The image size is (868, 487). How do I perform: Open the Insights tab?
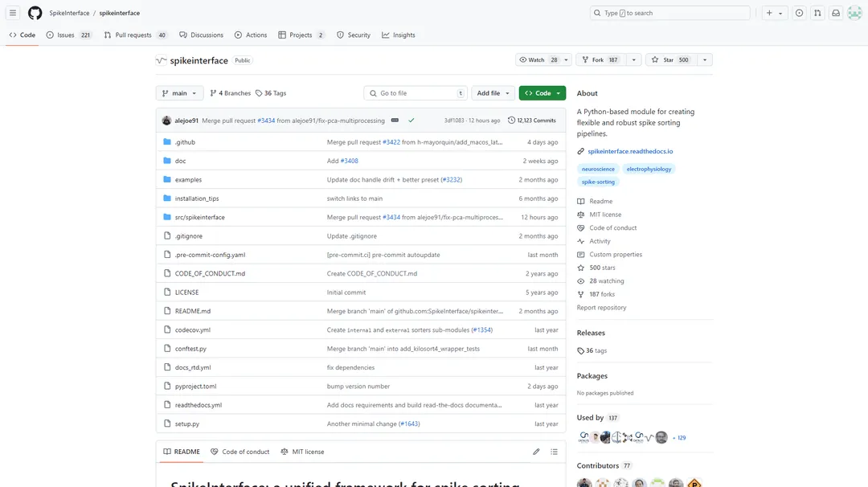coord(398,35)
